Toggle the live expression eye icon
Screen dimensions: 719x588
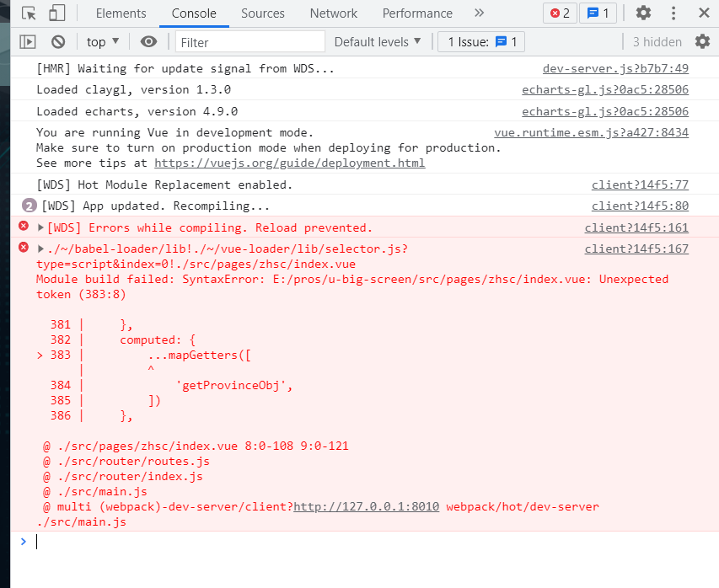coord(148,42)
